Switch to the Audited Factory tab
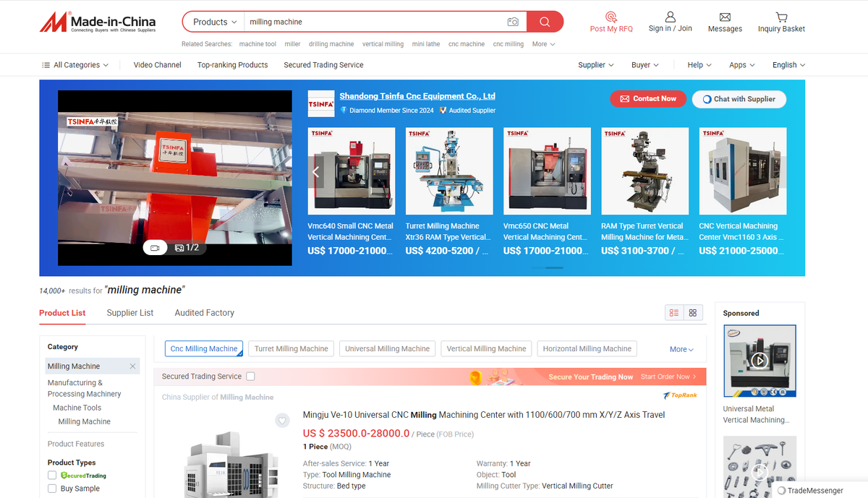The width and height of the screenshot is (868, 498). pos(205,313)
